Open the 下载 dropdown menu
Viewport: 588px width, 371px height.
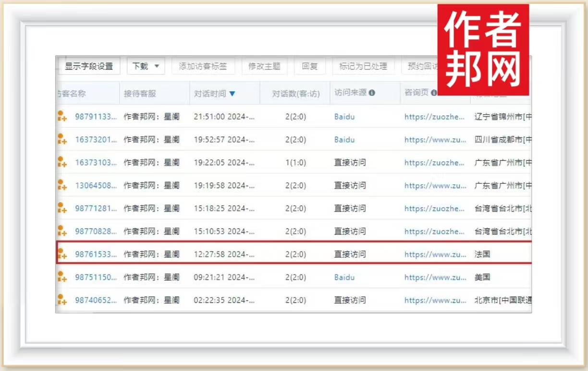coord(146,66)
